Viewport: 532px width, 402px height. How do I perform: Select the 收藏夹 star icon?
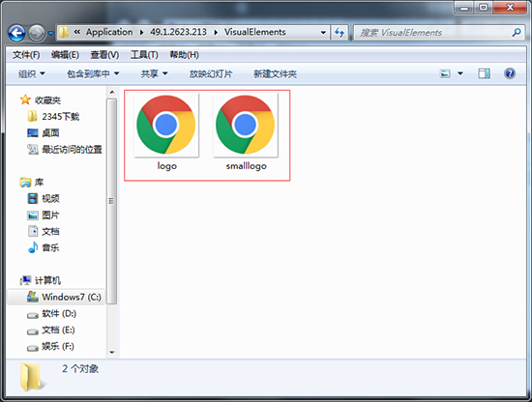coord(25,100)
